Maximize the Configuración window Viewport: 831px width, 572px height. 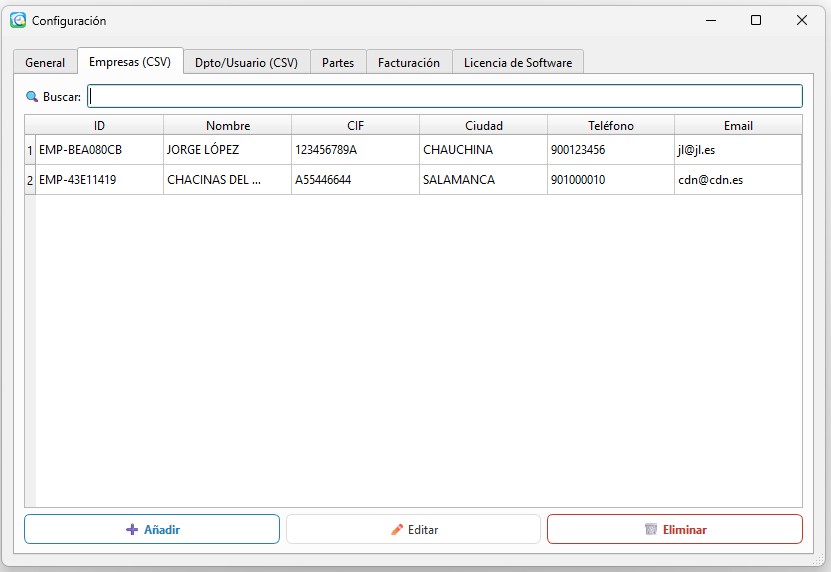pyautogui.click(x=756, y=20)
